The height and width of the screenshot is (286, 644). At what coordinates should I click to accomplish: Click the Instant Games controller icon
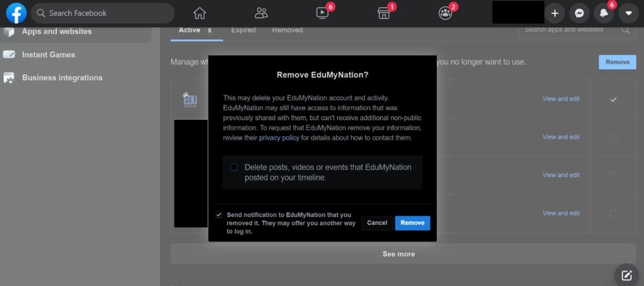pyautogui.click(x=9, y=54)
